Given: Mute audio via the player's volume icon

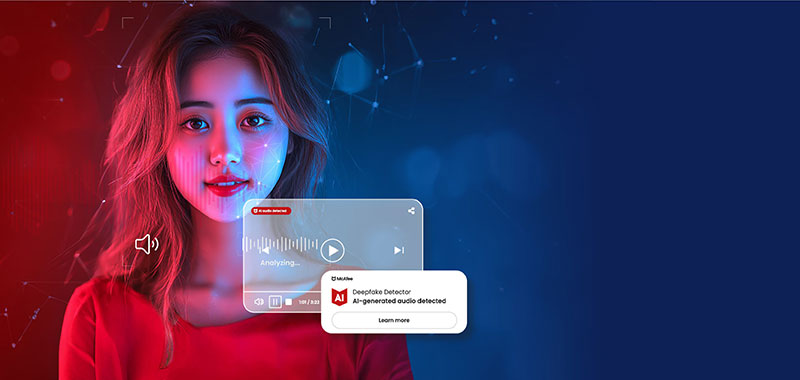Looking at the screenshot, I should (x=259, y=302).
